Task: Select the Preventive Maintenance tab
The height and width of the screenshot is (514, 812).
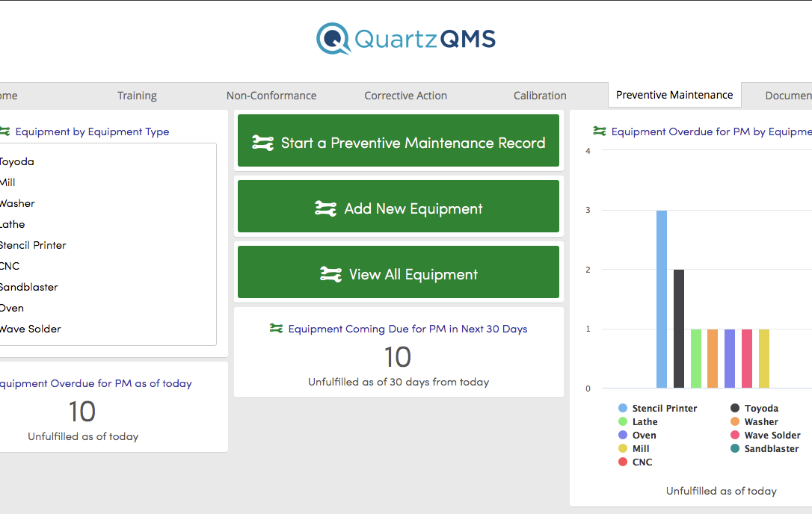Action: (x=674, y=95)
